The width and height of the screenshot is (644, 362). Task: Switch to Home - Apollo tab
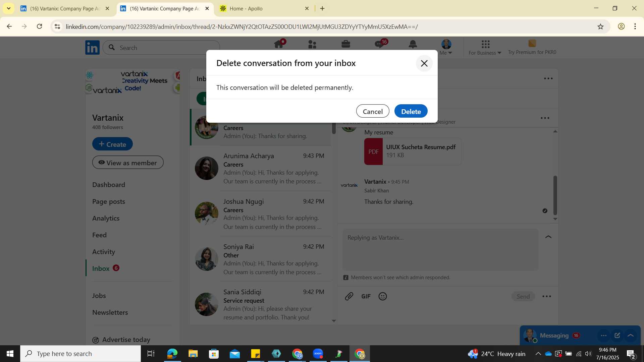coord(264,8)
